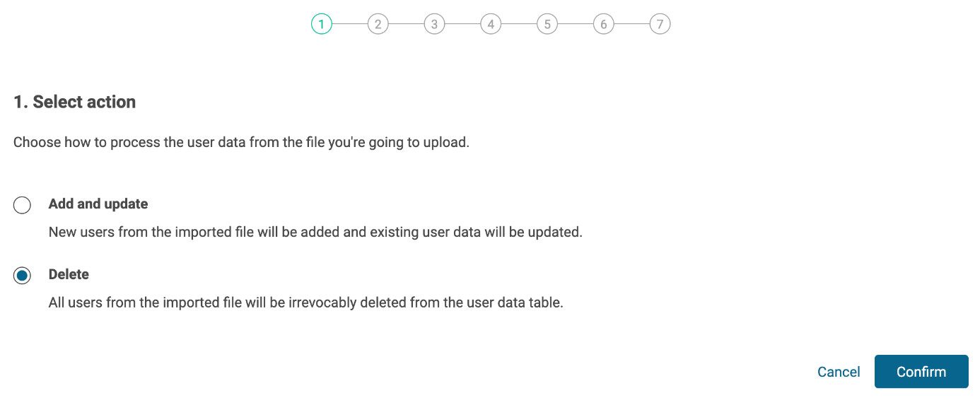Click the "Choose how to process" instruction text
980x405 pixels.
[x=241, y=142]
